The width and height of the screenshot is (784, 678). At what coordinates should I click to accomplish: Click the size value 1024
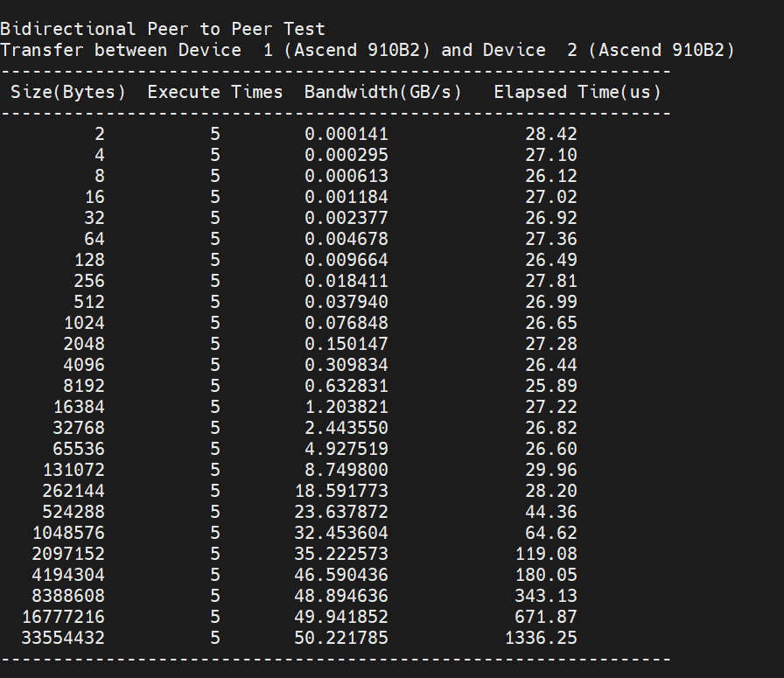[x=84, y=323]
